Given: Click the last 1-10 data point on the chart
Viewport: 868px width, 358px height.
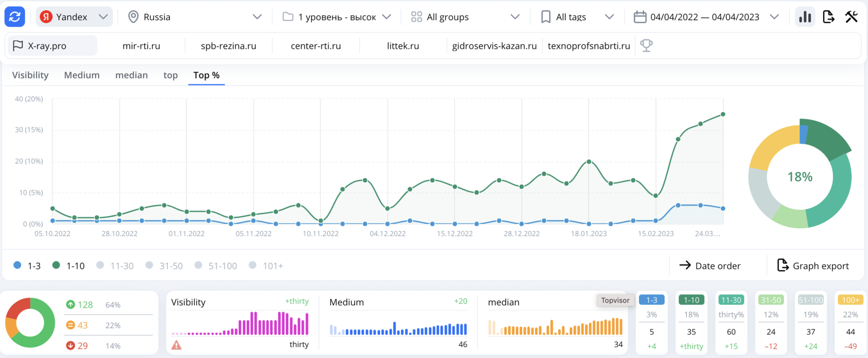Looking at the screenshot, I should pyautogui.click(x=723, y=114).
